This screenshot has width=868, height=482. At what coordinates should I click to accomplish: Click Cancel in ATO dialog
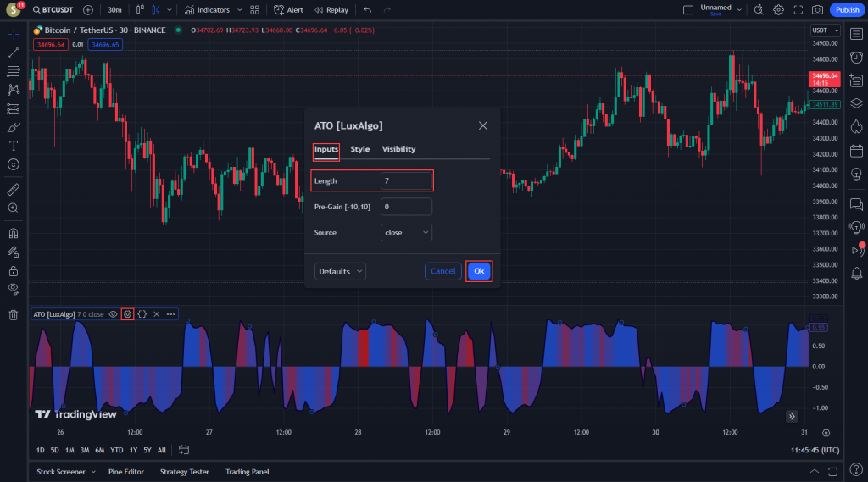(x=442, y=271)
